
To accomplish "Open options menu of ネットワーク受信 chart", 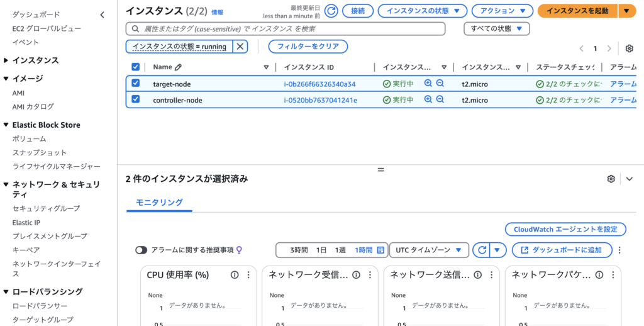I will coord(370,275).
